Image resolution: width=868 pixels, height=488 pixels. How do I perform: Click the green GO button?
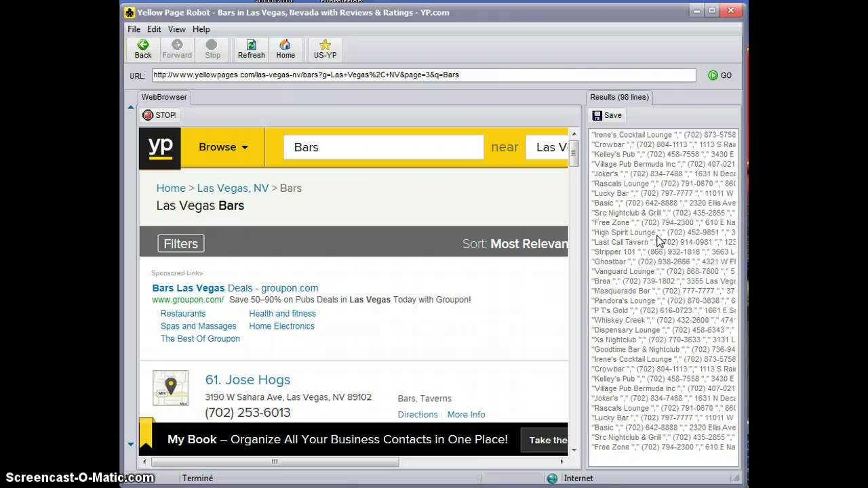click(x=719, y=75)
